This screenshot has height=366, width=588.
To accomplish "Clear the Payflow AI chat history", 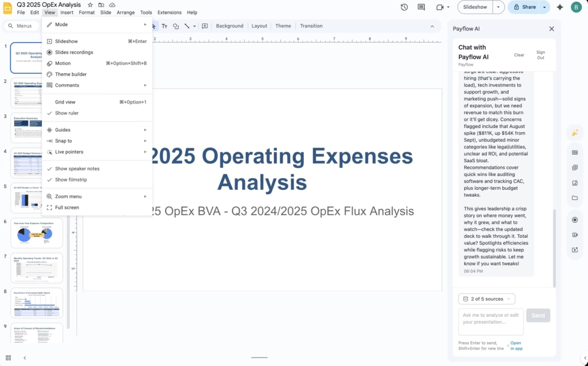I will coord(519,55).
